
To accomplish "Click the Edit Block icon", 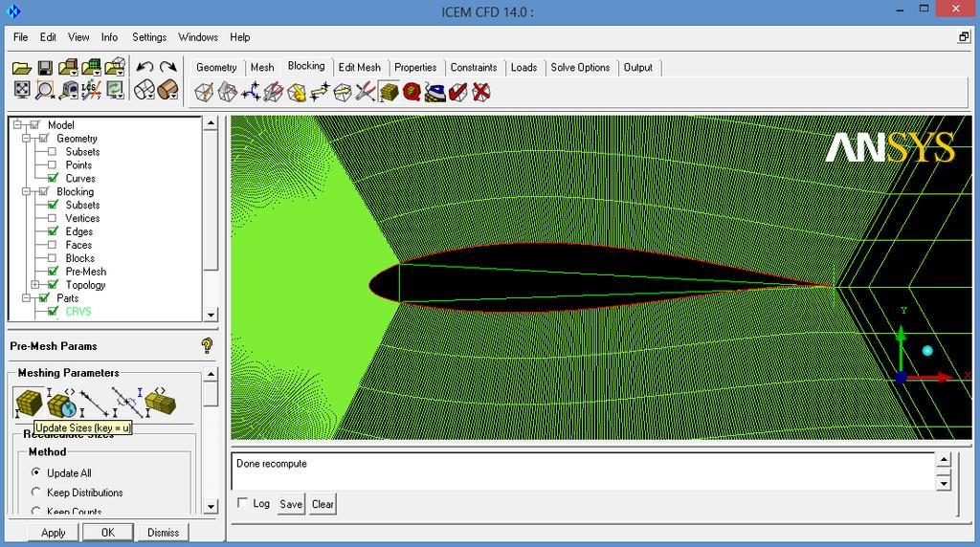I will (274, 93).
